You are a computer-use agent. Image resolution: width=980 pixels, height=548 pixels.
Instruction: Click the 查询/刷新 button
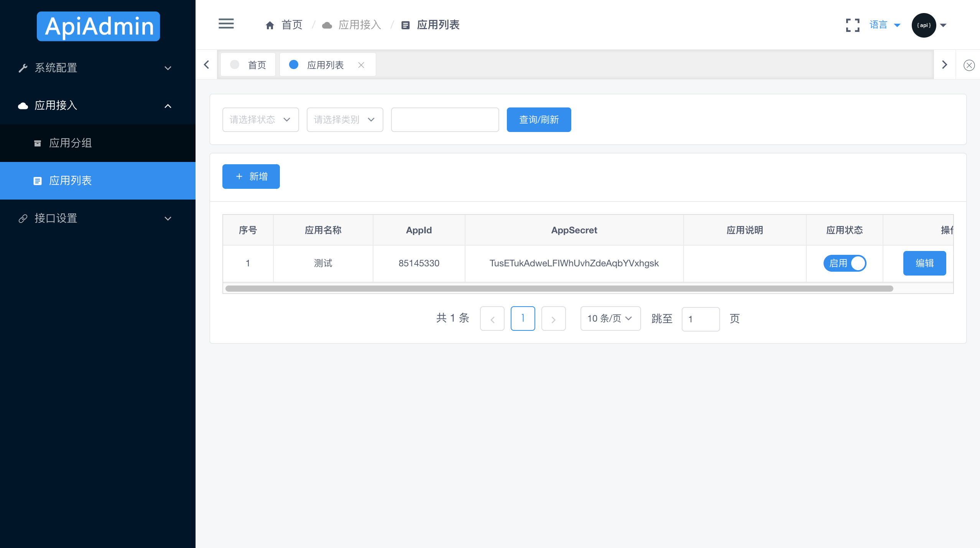pos(539,120)
